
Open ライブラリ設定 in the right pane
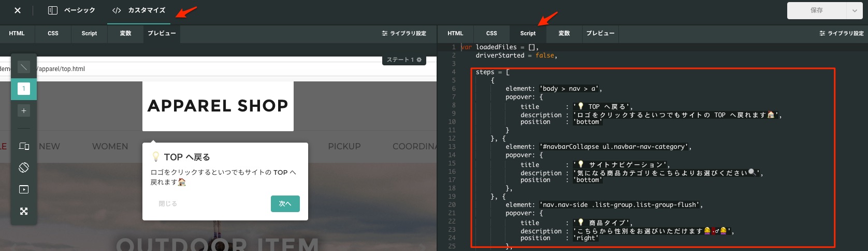pos(842,33)
